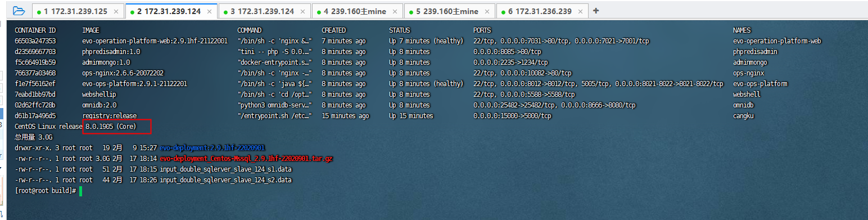Click container ID d23569667703
Screen dimensions: 868x220
(x=35, y=52)
